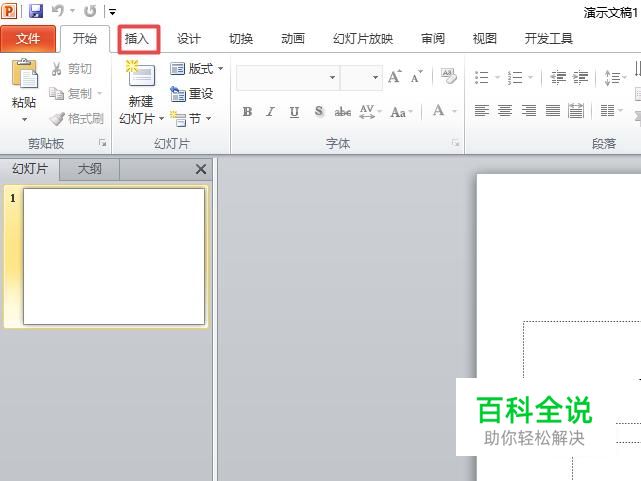Open the 剪贴板 dialog launcher
The width and height of the screenshot is (641, 481).
pyautogui.click(x=103, y=143)
